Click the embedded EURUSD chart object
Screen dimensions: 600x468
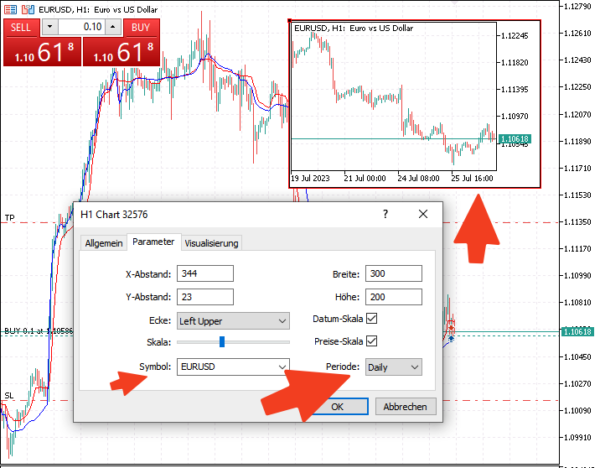click(414, 104)
